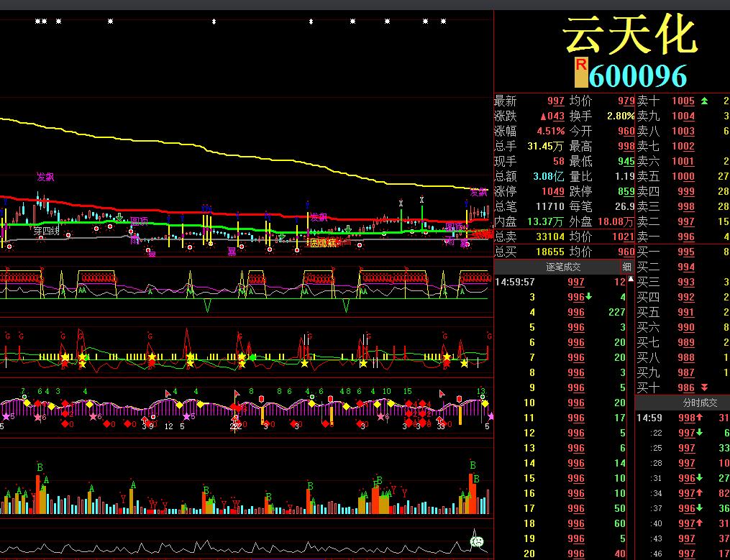Select the 买三 bid row at 993
The width and height of the screenshot is (730, 560).
pos(683,282)
